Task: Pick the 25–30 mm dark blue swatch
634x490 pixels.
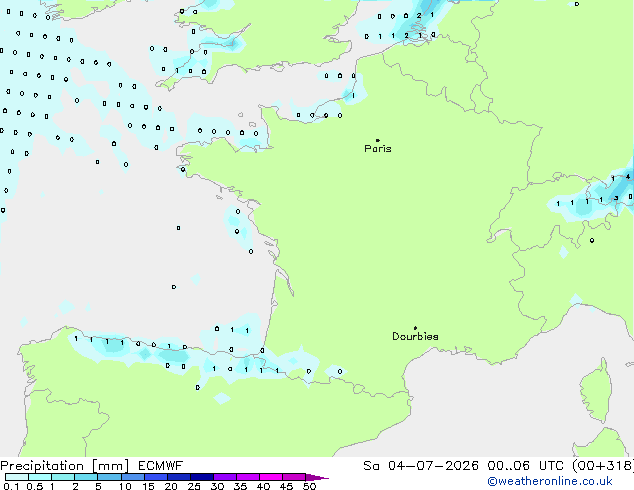Action: (202, 477)
